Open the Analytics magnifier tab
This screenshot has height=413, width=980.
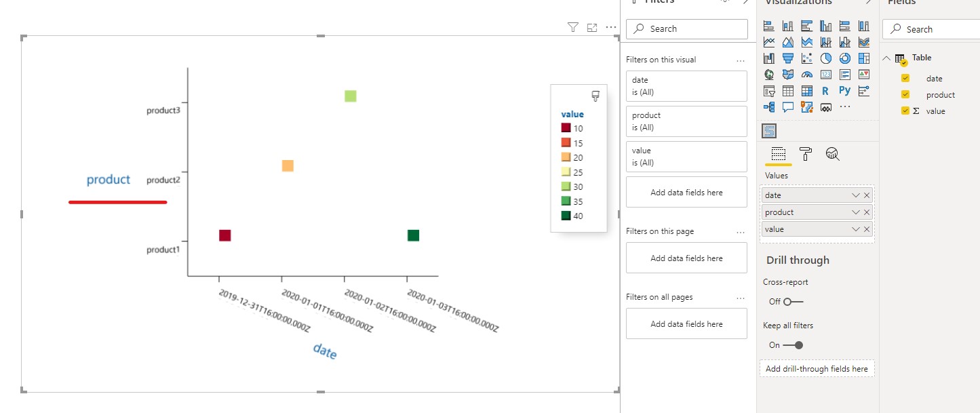point(833,154)
